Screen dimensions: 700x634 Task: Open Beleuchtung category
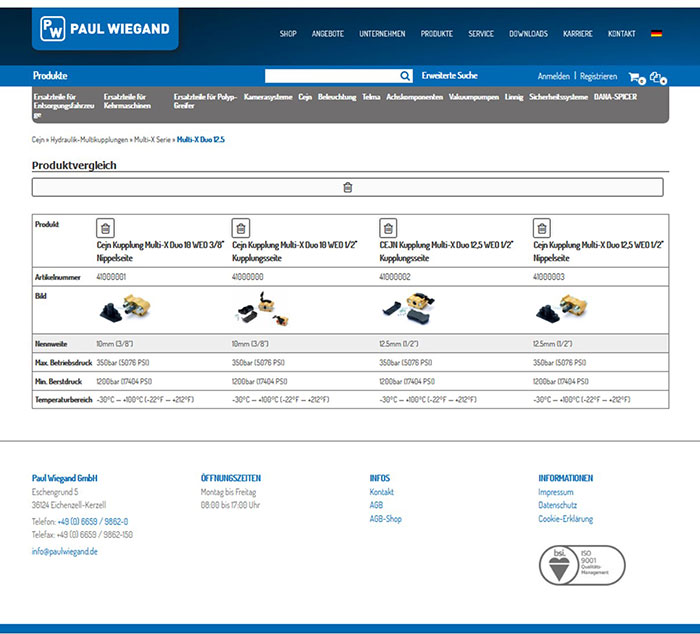337,97
